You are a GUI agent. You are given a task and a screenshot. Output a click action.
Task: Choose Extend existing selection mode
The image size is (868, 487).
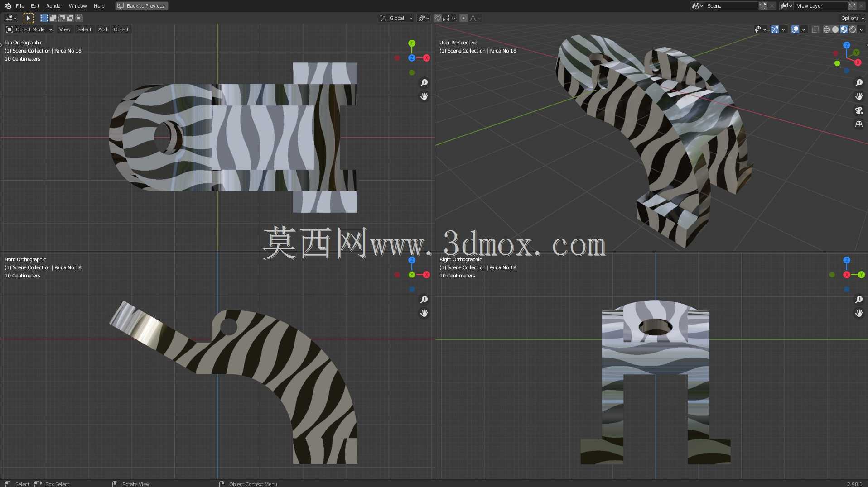pyautogui.click(x=53, y=18)
